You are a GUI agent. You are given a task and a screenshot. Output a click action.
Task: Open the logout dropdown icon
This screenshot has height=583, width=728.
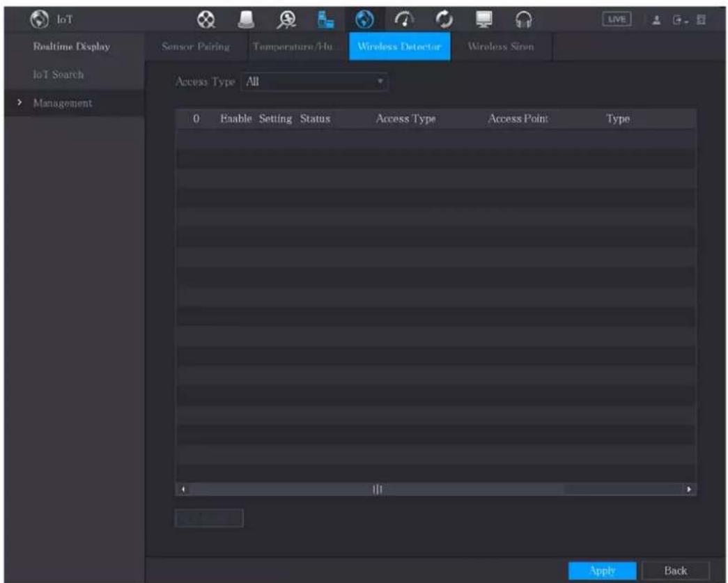[x=679, y=20]
